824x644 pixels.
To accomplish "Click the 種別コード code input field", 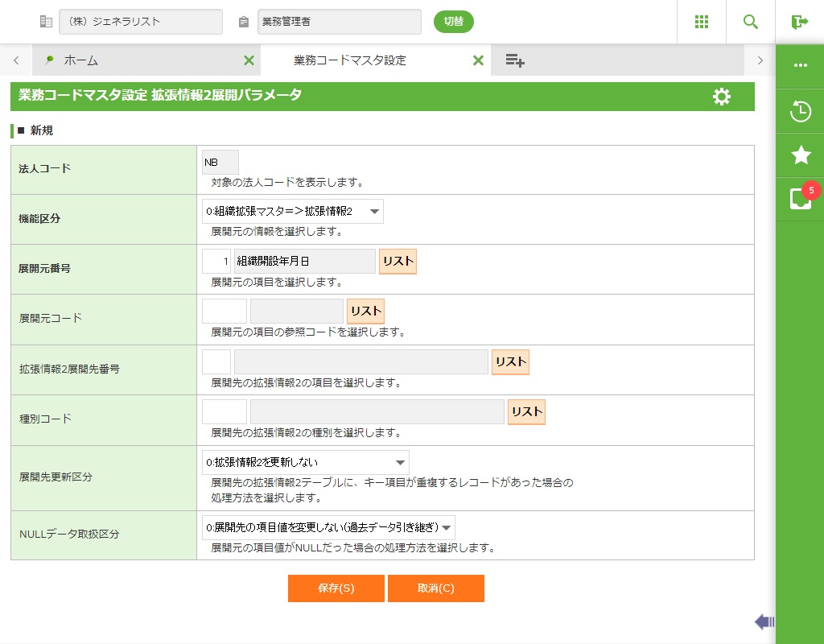I will click(225, 411).
